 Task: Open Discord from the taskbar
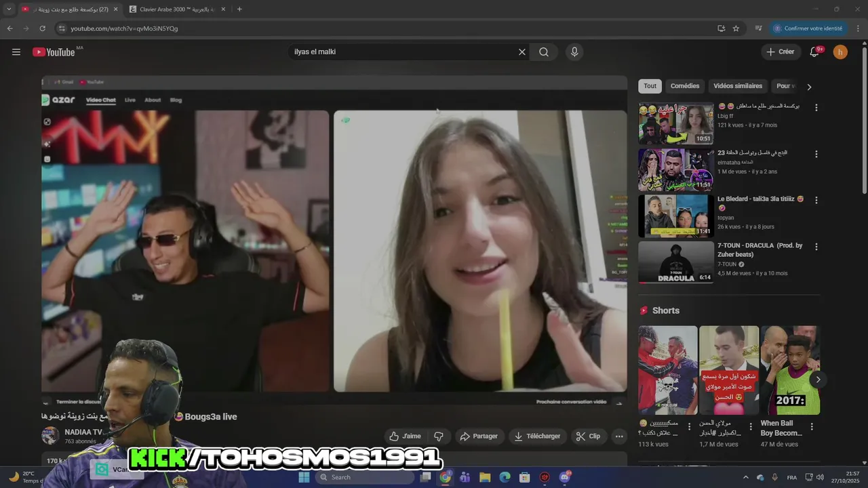565,477
